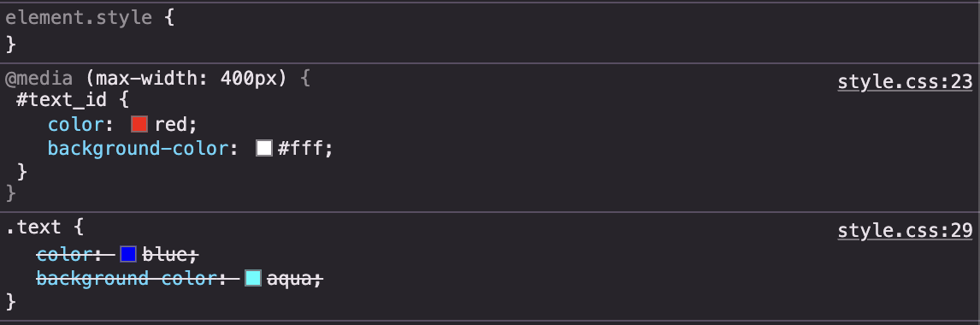Open the style.css:23 source link

point(905,82)
